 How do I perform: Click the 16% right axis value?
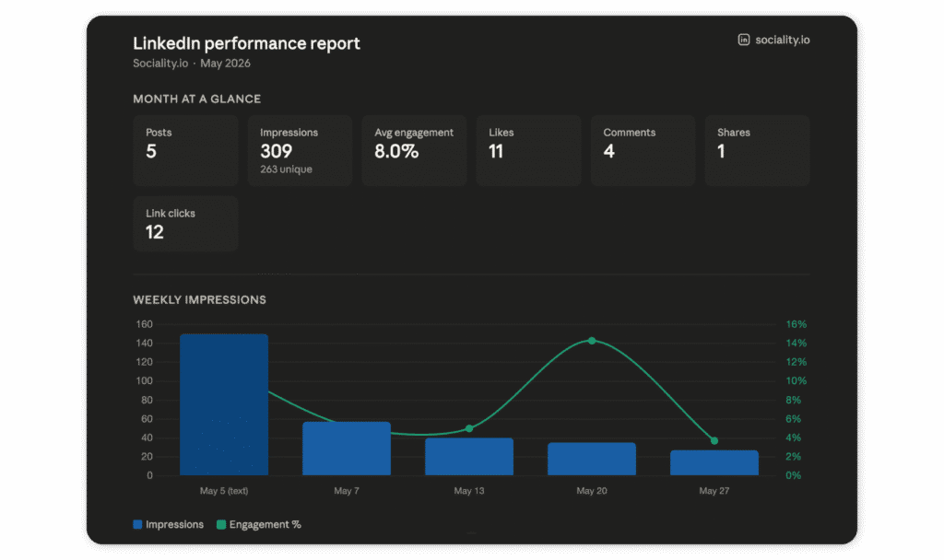[796, 324]
